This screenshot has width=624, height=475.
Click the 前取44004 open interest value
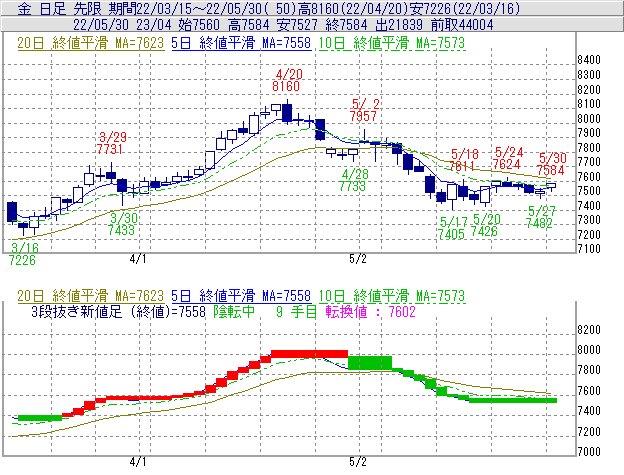pyautogui.click(x=462, y=25)
